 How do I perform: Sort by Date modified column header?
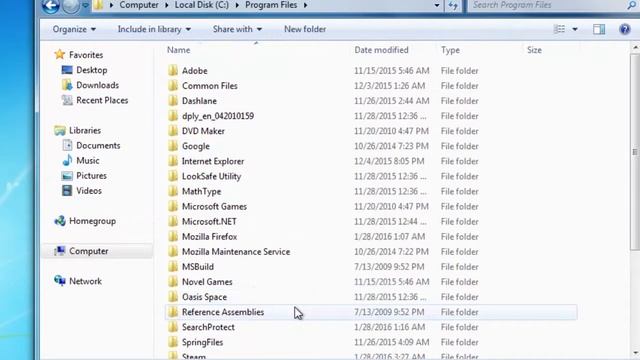(x=381, y=50)
